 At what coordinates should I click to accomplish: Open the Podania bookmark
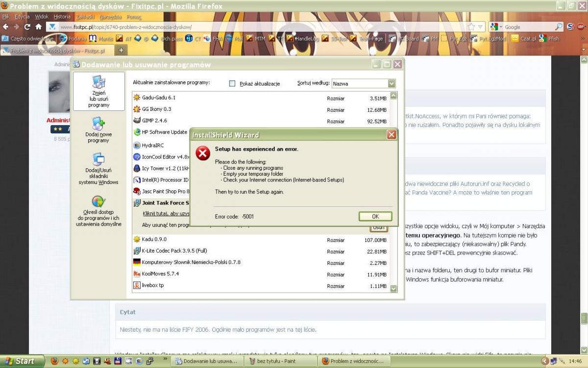[x=73, y=38]
